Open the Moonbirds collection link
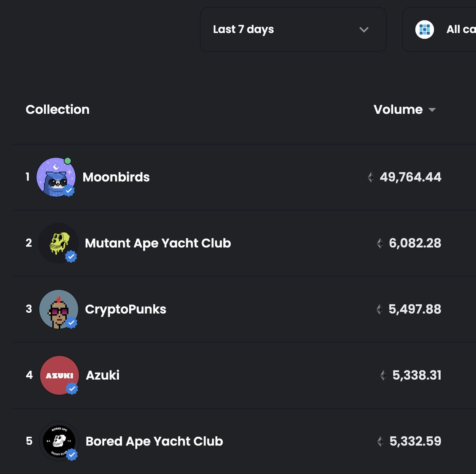The image size is (476, 474). click(116, 177)
